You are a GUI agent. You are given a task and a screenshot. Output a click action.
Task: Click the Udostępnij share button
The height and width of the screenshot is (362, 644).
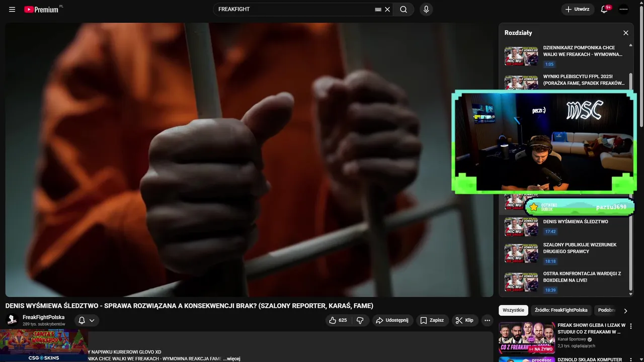(393, 320)
